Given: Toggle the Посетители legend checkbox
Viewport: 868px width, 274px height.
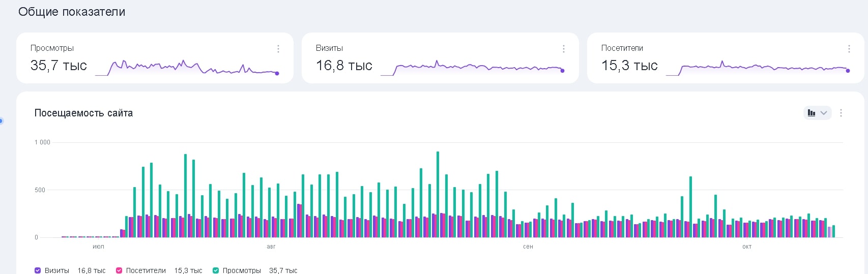Looking at the screenshot, I should (119, 270).
